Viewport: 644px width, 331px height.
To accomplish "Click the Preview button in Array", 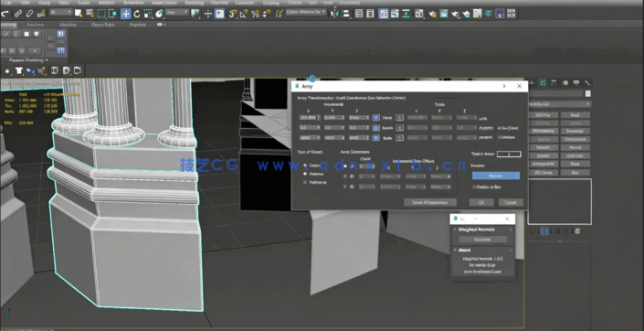I will coord(496,176).
